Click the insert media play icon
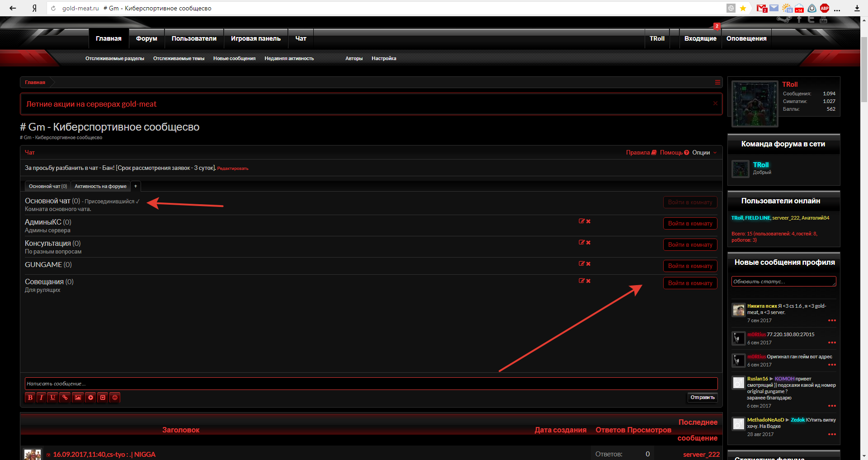 pos(90,398)
